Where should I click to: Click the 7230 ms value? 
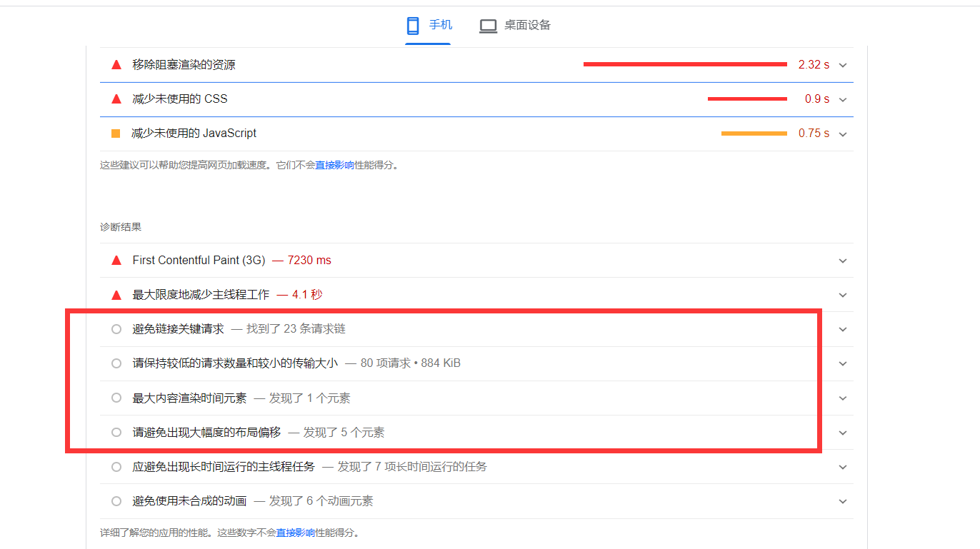pyautogui.click(x=309, y=261)
